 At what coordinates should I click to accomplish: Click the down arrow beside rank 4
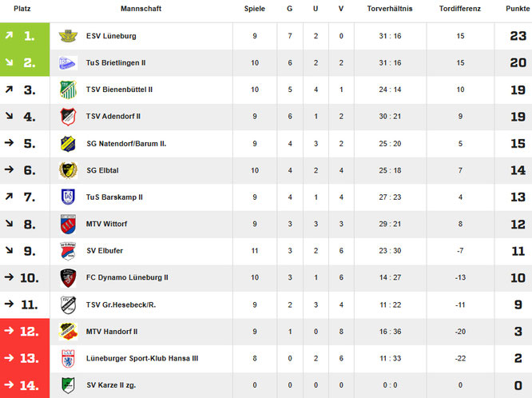[8, 117]
